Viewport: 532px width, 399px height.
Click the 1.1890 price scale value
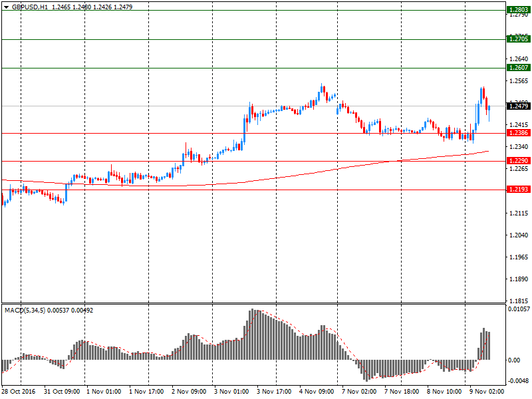point(519,279)
